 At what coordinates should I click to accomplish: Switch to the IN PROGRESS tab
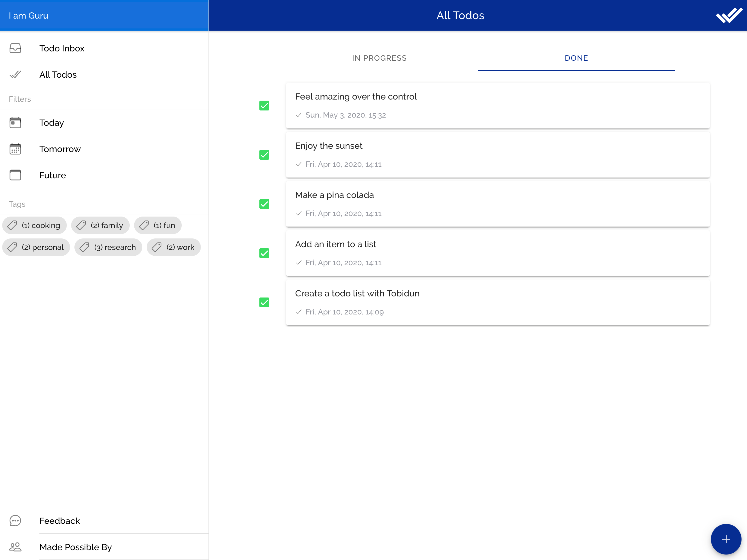tap(379, 58)
